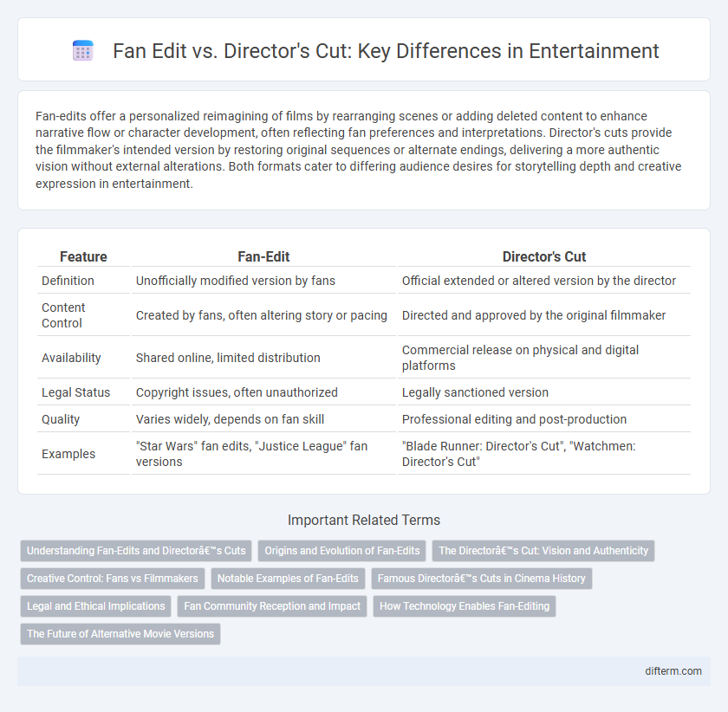Select 'Notable Examples of Fan-Edits' tag
This screenshot has width=728, height=712.
pyautogui.click(x=288, y=579)
